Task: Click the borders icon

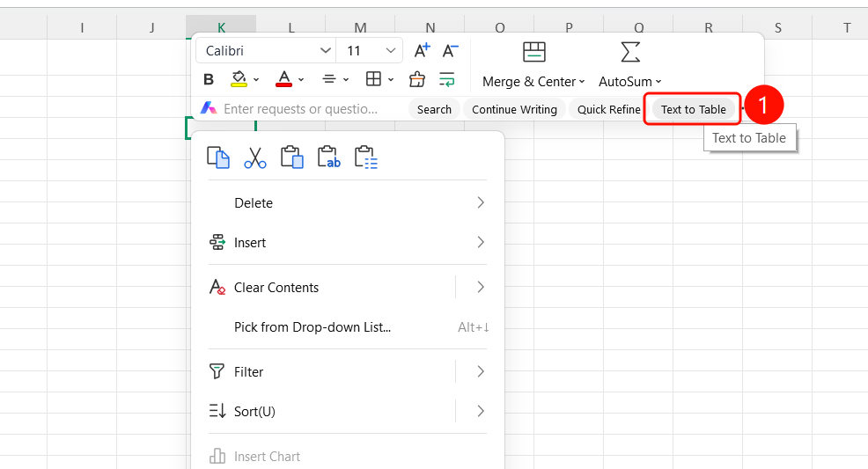Action: [373, 79]
